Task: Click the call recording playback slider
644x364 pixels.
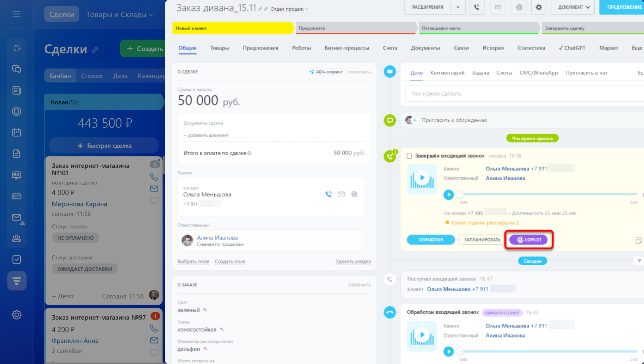Action: tap(548, 194)
